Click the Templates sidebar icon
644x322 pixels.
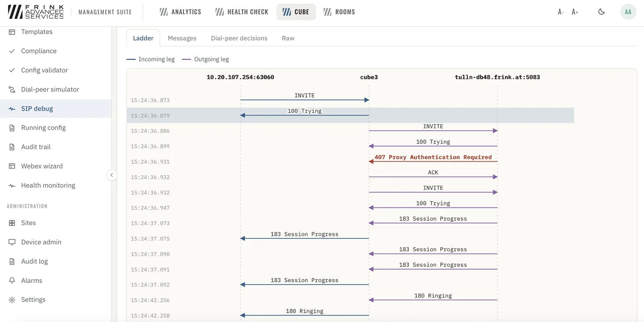12,32
